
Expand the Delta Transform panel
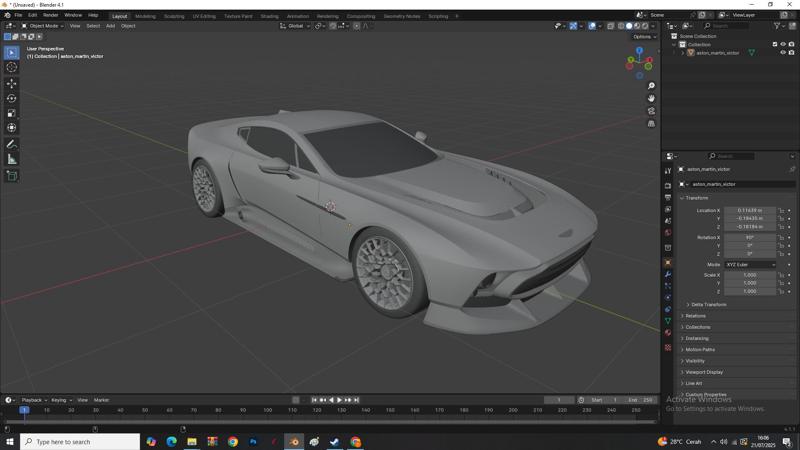(708, 305)
